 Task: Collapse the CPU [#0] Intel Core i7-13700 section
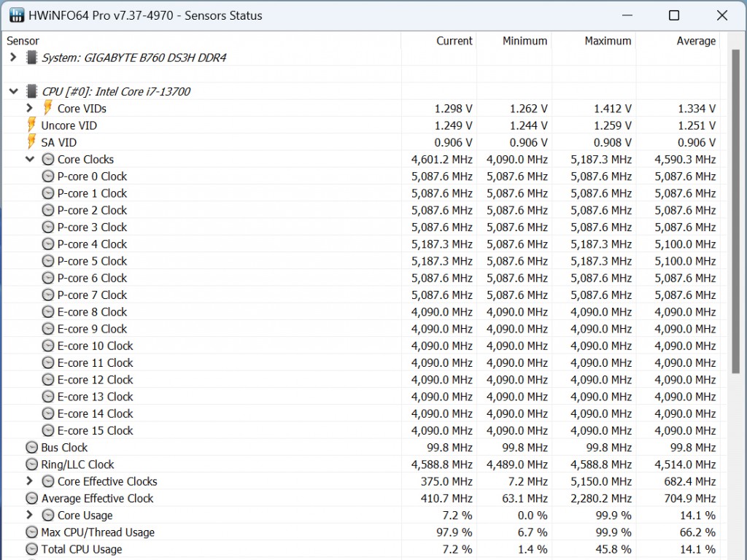13,91
